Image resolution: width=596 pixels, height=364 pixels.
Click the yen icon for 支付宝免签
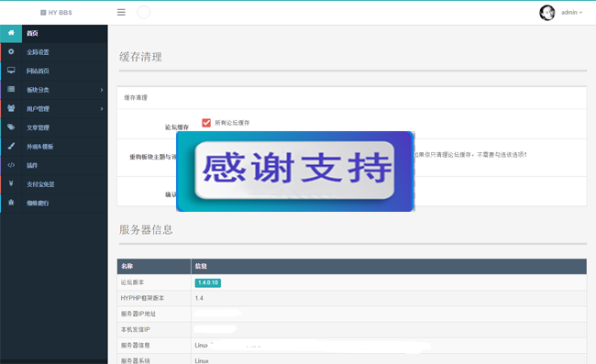(11, 183)
